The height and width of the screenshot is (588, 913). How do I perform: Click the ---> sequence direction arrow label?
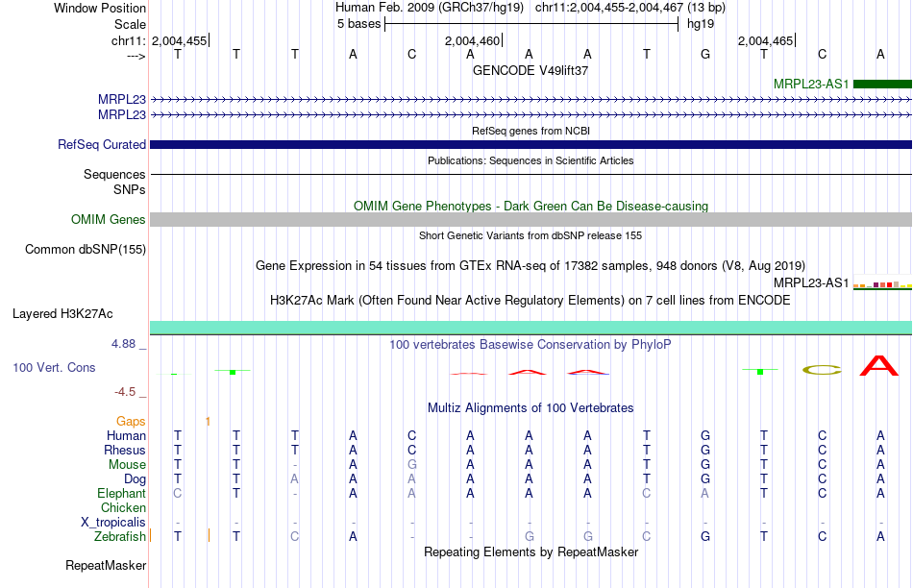136,57
